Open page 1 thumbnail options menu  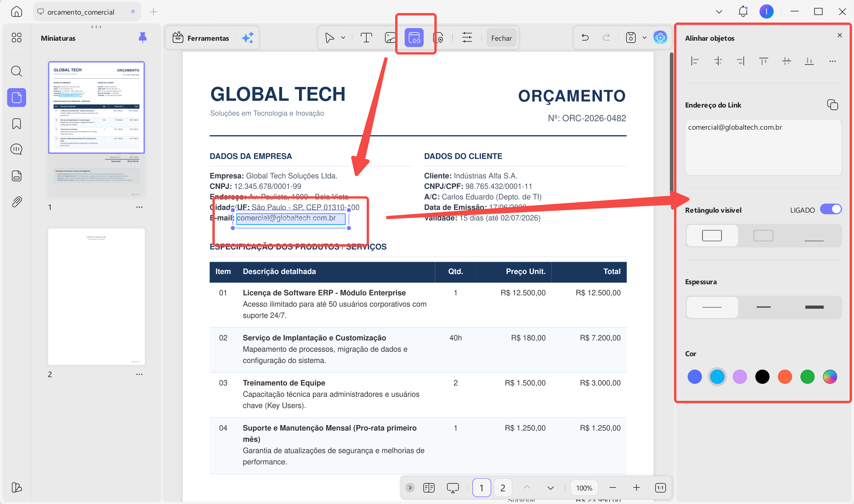pyautogui.click(x=139, y=207)
